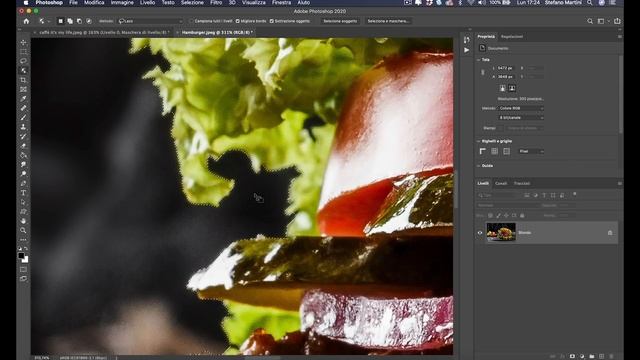Hide the Sfondo layer with eye icon
Screen dimensions: 640x360
click(x=480, y=233)
